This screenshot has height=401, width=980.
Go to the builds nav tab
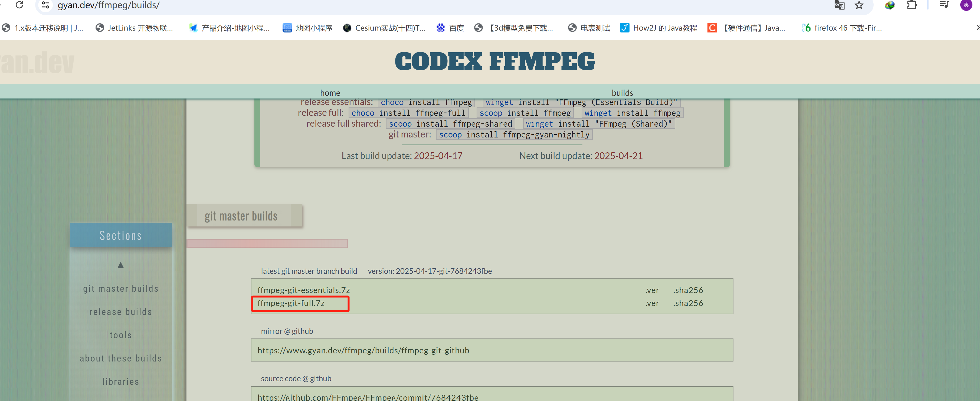(x=622, y=93)
